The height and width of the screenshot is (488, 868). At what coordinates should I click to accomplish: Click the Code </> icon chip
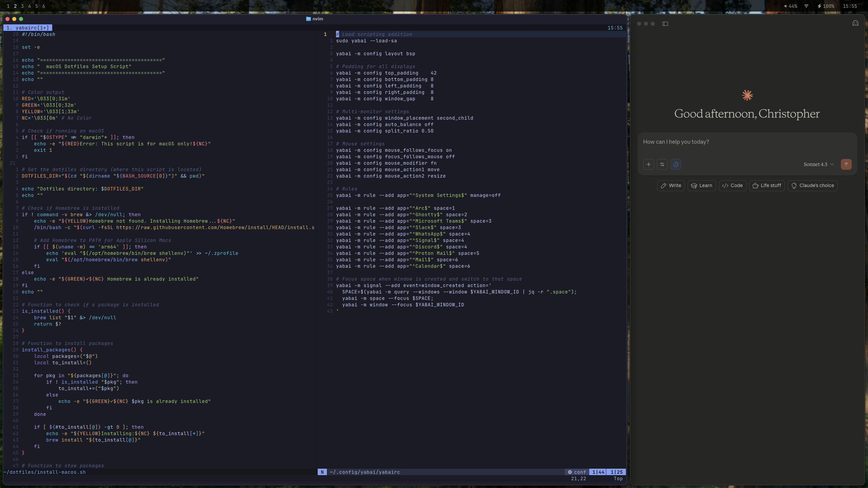[725, 185]
